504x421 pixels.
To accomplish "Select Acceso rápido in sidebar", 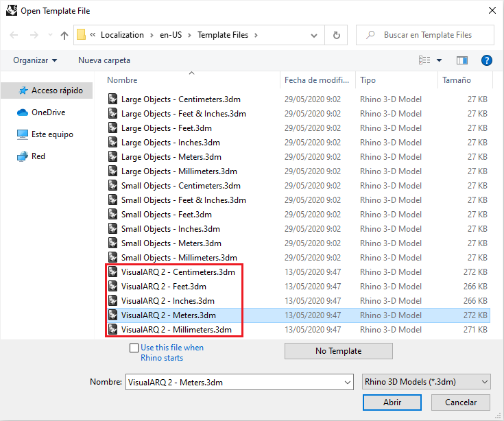I will coord(47,91).
